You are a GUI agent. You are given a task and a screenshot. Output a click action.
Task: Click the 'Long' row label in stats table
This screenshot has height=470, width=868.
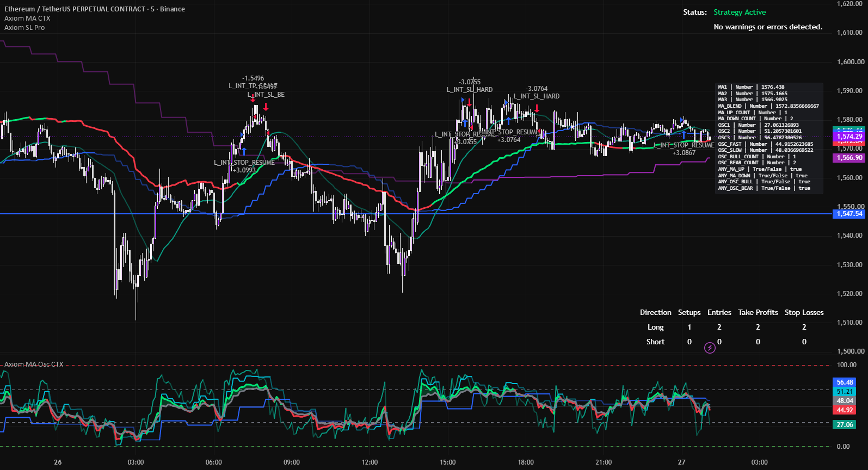tap(656, 327)
